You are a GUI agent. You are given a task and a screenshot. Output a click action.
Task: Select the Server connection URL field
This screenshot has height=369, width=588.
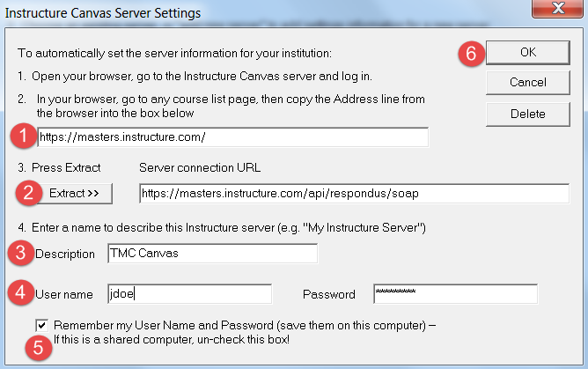[355, 194]
